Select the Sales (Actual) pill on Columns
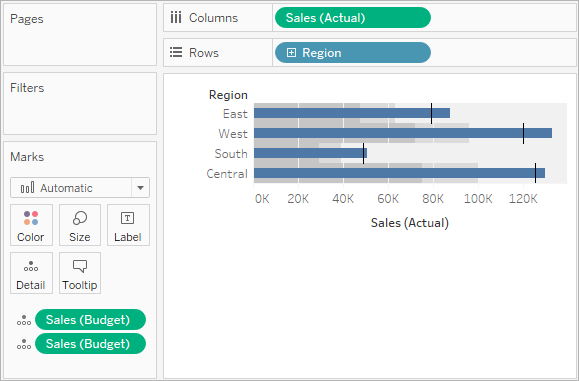This screenshot has height=381, width=579. tap(353, 18)
